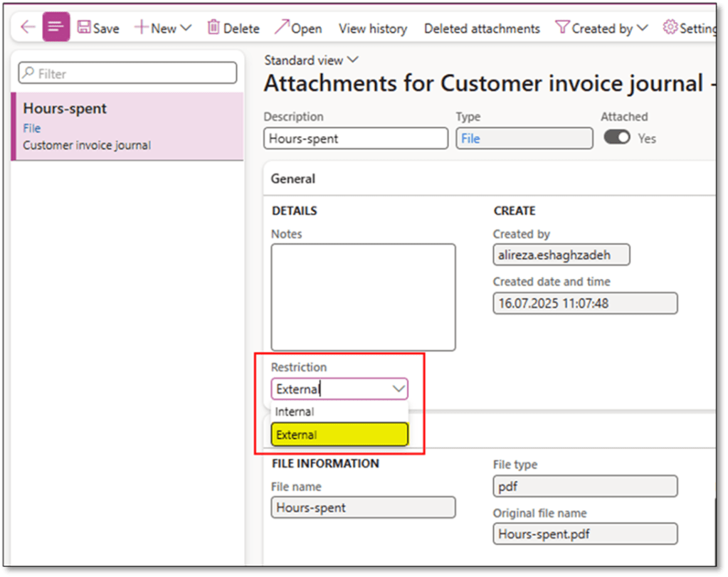Click the Settings gear icon
Image resolution: width=728 pixels, height=577 pixels.
(x=670, y=28)
